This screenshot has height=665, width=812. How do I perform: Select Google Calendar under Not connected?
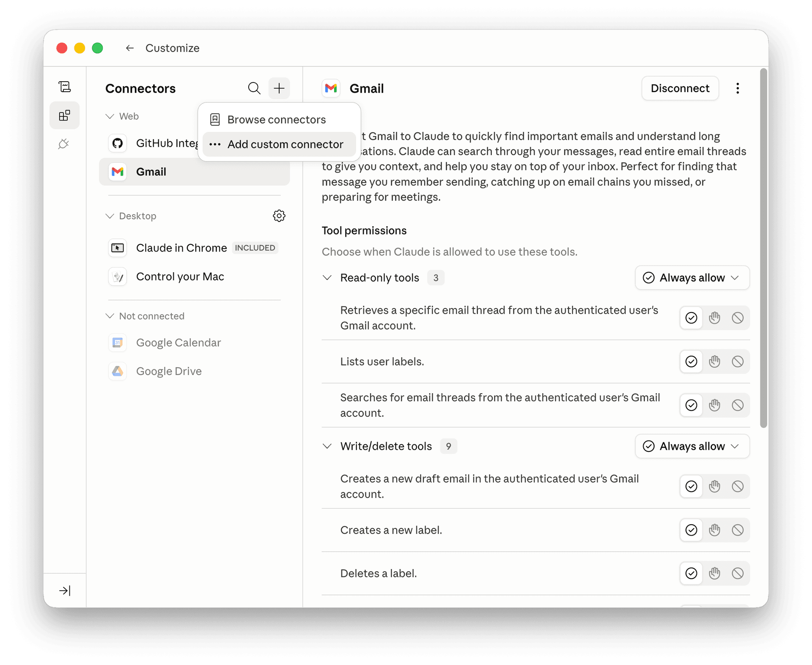tap(194, 342)
